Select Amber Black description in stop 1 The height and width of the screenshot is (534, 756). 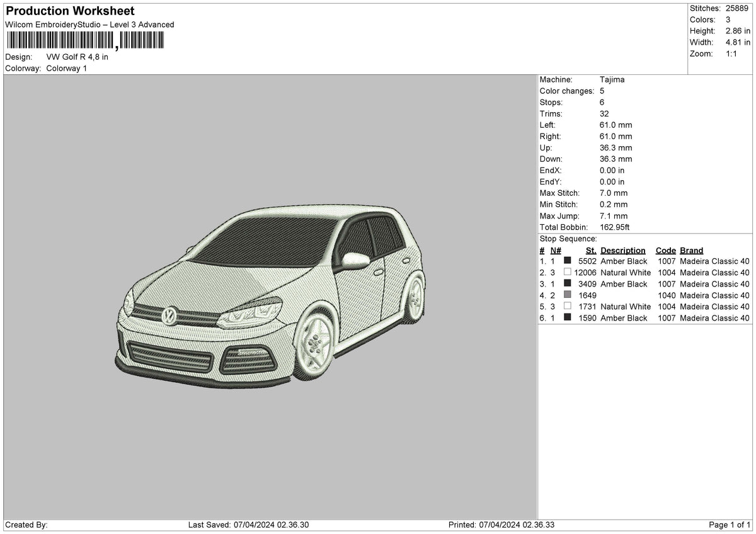click(x=624, y=261)
